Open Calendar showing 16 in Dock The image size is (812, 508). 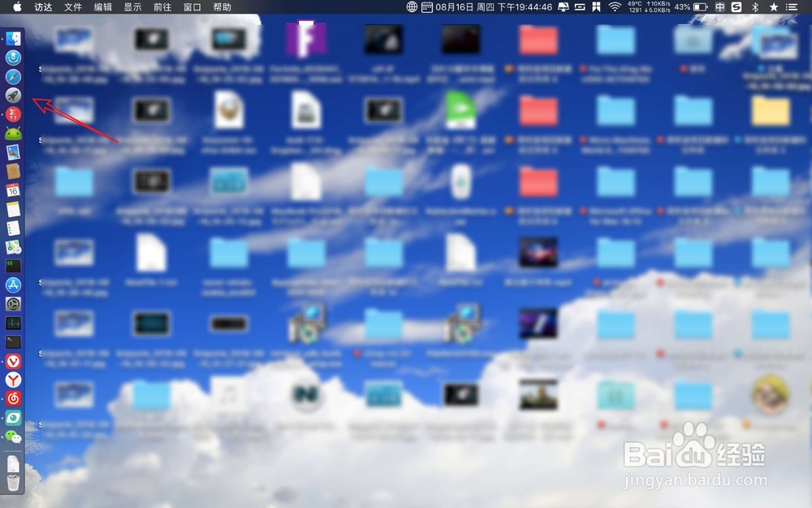coord(13,189)
